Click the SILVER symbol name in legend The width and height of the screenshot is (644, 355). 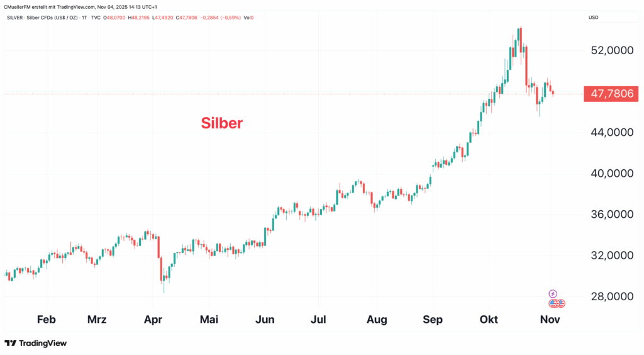click(12, 17)
